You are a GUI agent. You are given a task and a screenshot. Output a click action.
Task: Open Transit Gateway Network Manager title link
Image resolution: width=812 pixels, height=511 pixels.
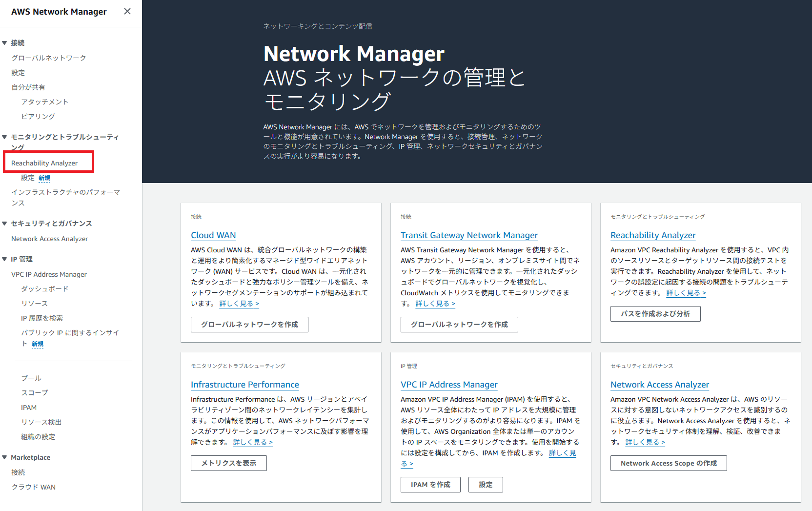(469, 235)
